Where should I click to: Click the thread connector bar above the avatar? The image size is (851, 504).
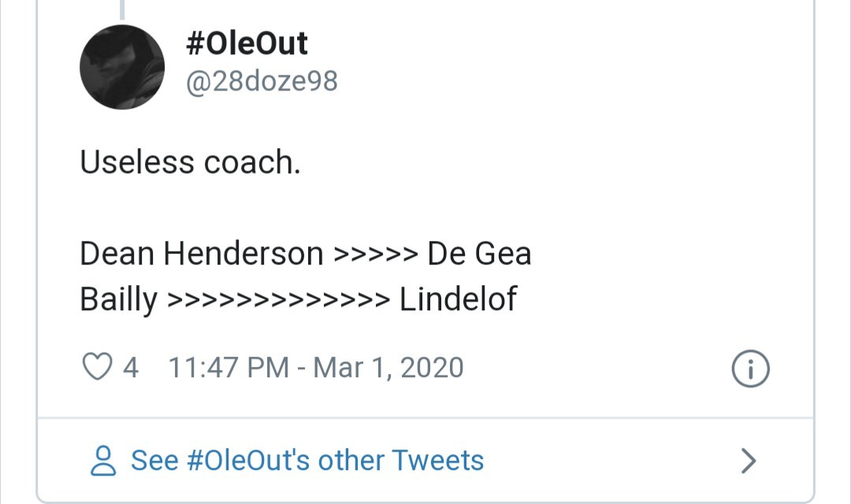[x=122, y=8]
